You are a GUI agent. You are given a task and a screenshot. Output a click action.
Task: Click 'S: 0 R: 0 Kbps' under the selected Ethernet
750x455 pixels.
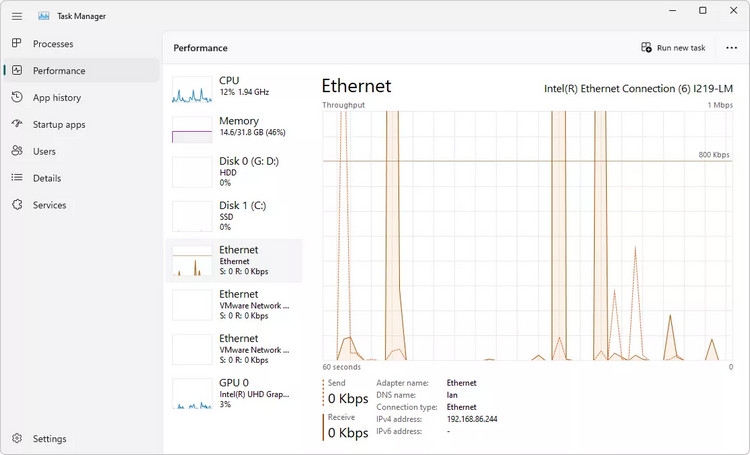point(244,271)
